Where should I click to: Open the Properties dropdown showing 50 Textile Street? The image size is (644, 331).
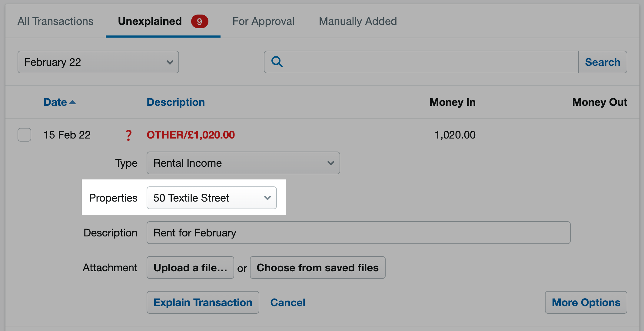pos(211,198)
